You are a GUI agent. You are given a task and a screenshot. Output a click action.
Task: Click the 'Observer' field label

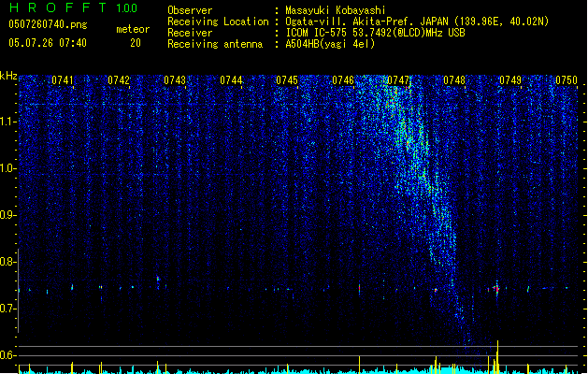(x=190, y=10)
